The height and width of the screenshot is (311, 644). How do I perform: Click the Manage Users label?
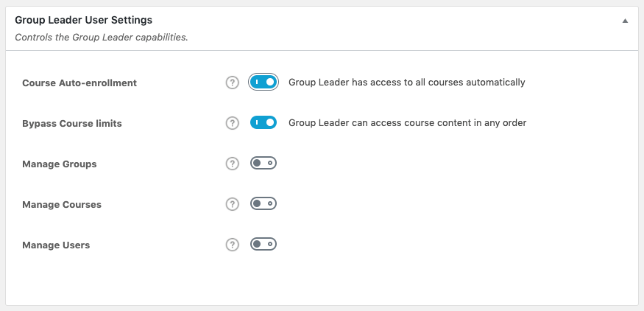[56, 245]
